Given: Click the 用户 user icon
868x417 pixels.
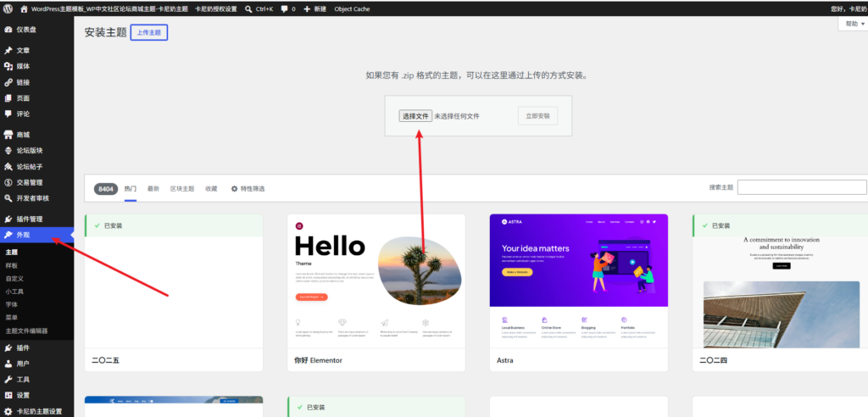Looking at the screenshot, I should (x=8, y=364).
